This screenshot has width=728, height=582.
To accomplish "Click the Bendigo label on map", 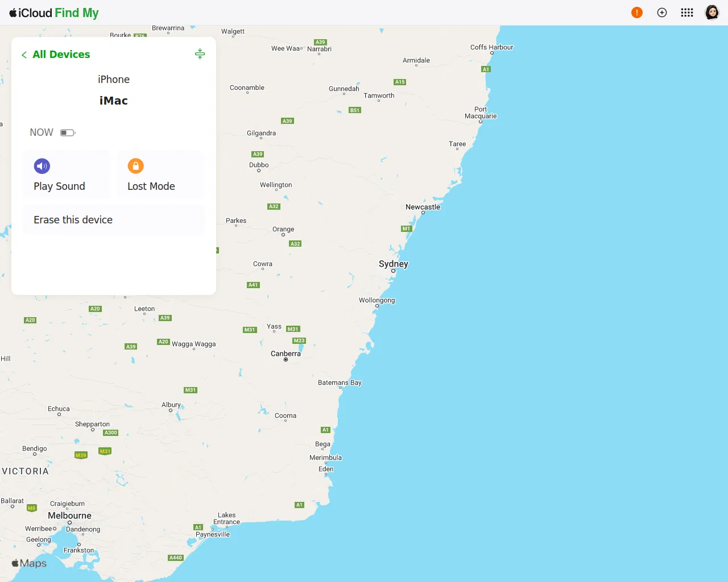I will click(x=35, y=448).
